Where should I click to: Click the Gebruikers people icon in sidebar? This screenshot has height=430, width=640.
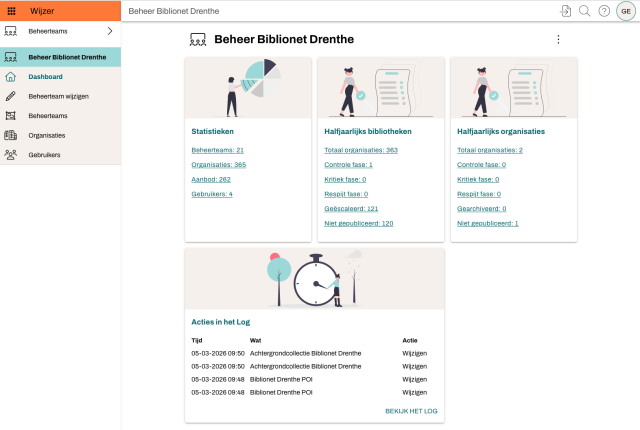tap(11, 154)
